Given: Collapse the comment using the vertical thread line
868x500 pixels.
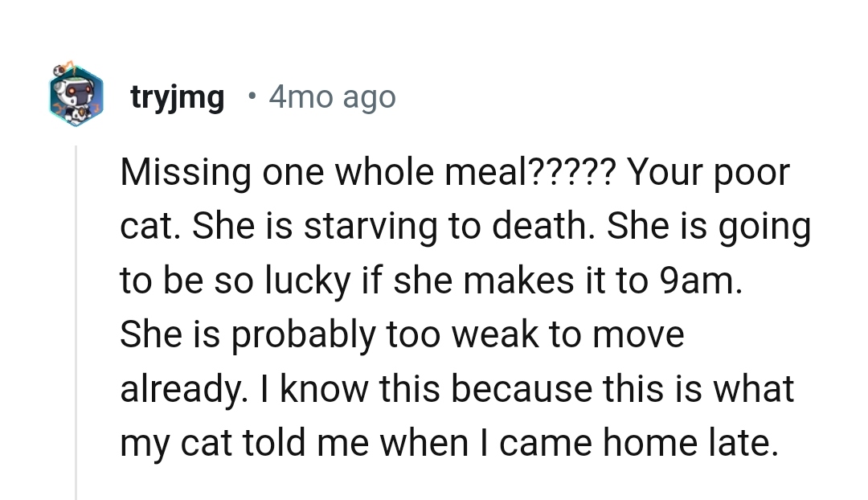Looking at the screenshot, I should pyautogui.click(x=76, y=322).
